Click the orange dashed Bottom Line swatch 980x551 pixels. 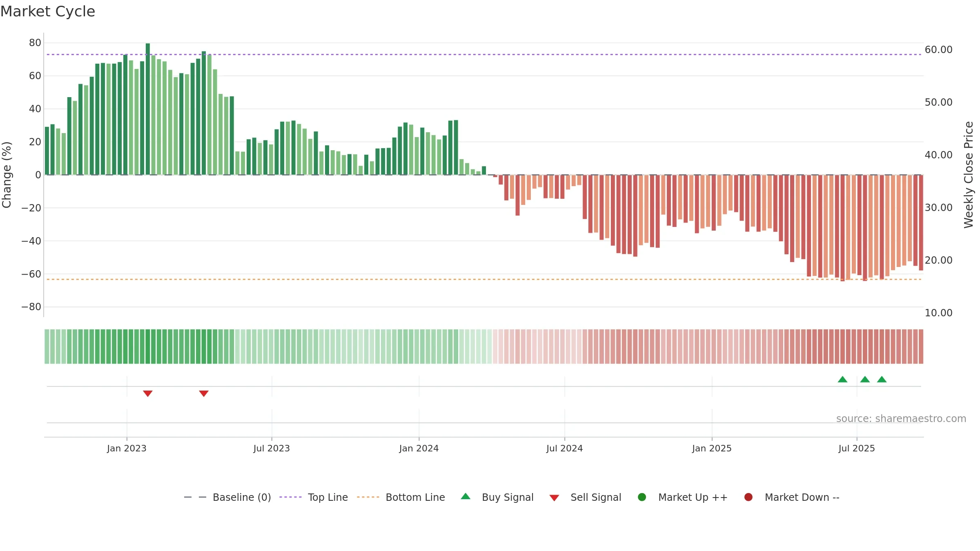368,497
